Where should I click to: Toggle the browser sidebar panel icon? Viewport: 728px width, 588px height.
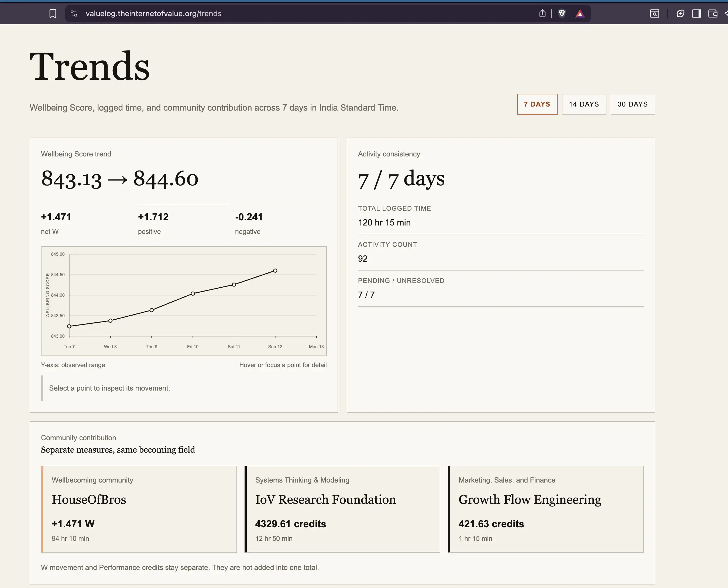tap(696, 13)
